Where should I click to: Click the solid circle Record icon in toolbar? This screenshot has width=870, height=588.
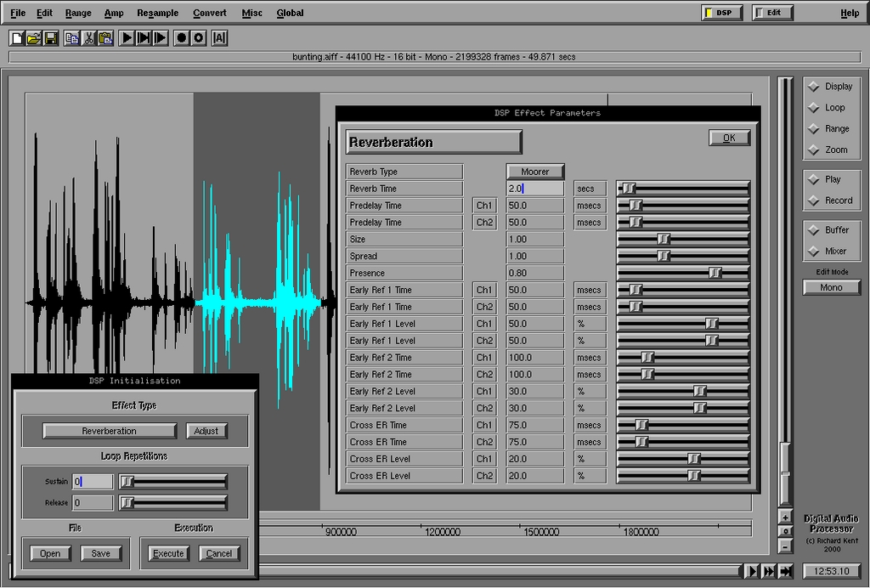pyautogui.click(x=181, y=38)
